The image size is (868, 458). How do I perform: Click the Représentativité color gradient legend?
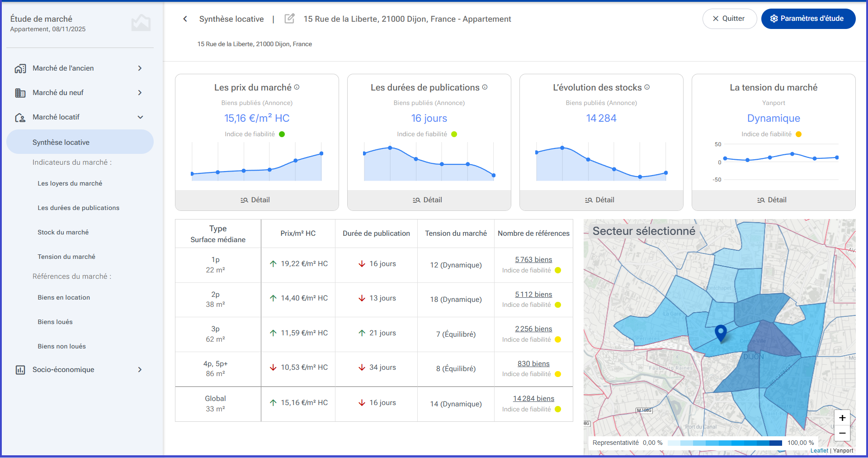[725, 443]
